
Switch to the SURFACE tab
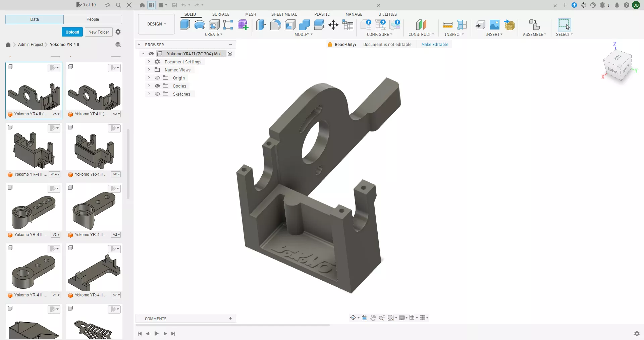[x=221, y=14]
